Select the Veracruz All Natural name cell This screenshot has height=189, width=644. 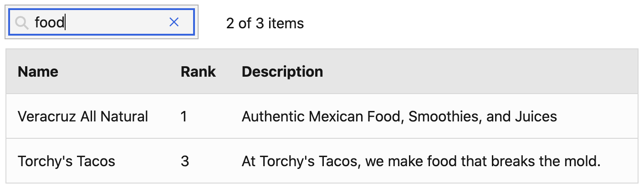82,116
